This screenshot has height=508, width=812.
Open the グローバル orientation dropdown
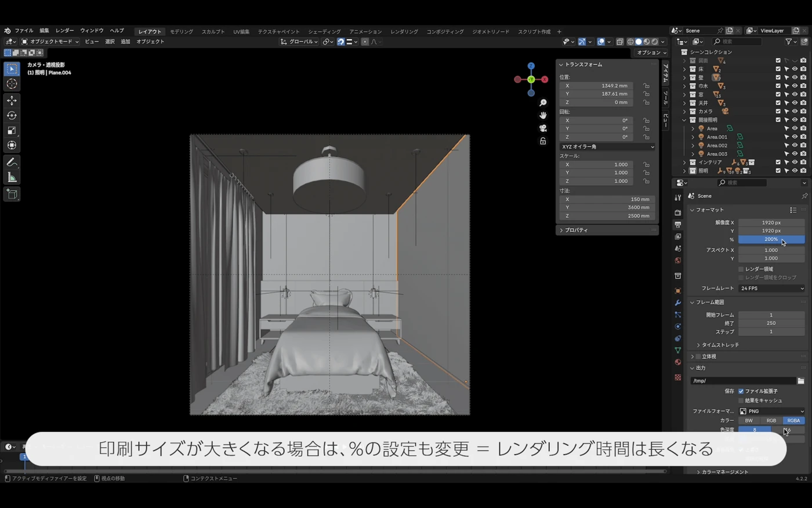[x=299, y=42]
